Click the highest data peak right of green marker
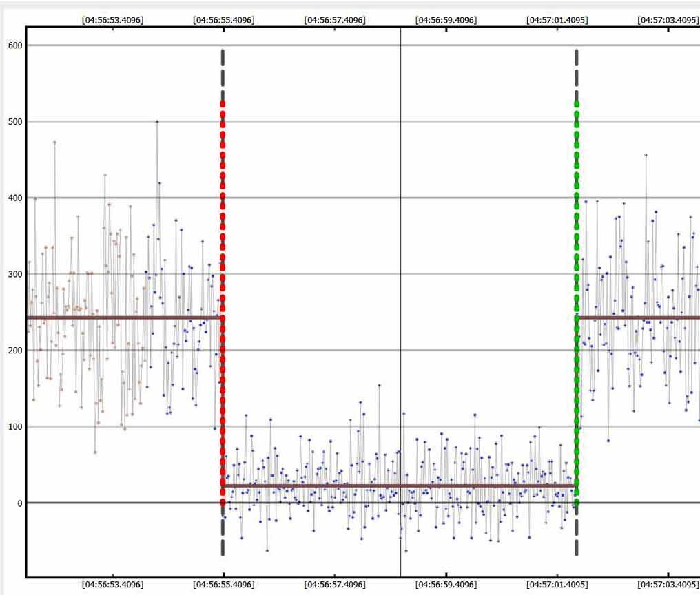Screen dimensions: 700x595 tap(646, 156)
